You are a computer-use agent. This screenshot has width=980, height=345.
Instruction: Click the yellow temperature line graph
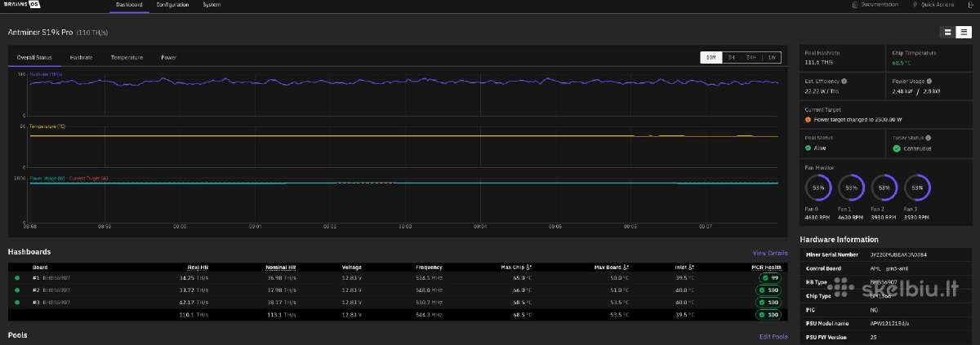point(404,136)
